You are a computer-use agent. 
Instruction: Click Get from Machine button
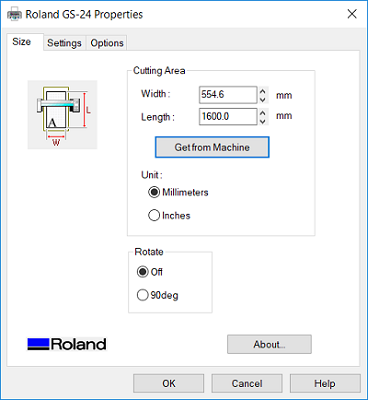(212, 147)
